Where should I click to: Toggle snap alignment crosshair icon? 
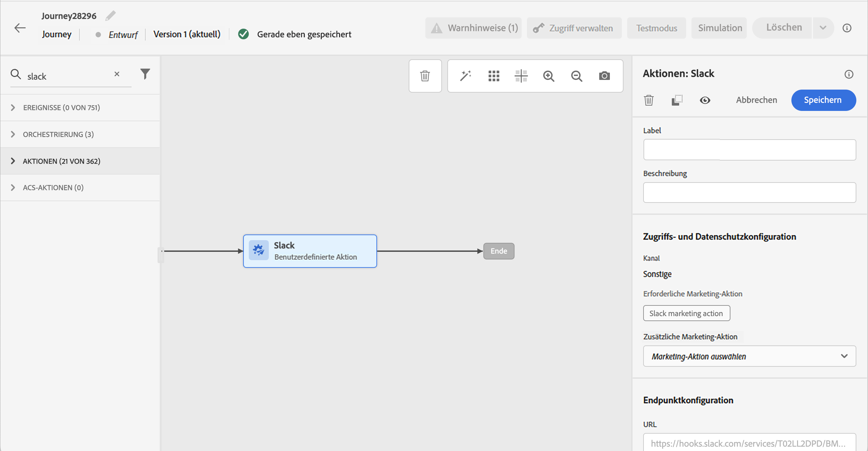click(x=521, y=76)
